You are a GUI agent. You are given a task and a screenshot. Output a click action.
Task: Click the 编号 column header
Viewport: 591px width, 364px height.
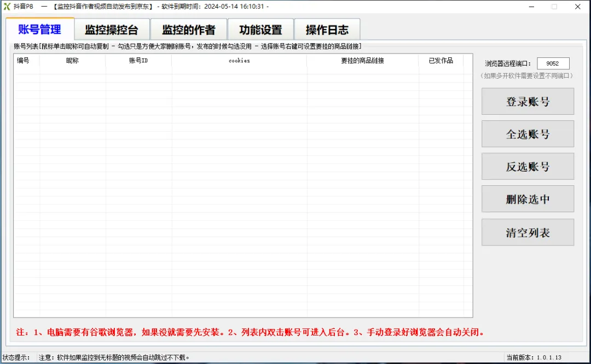coord(26,61)
